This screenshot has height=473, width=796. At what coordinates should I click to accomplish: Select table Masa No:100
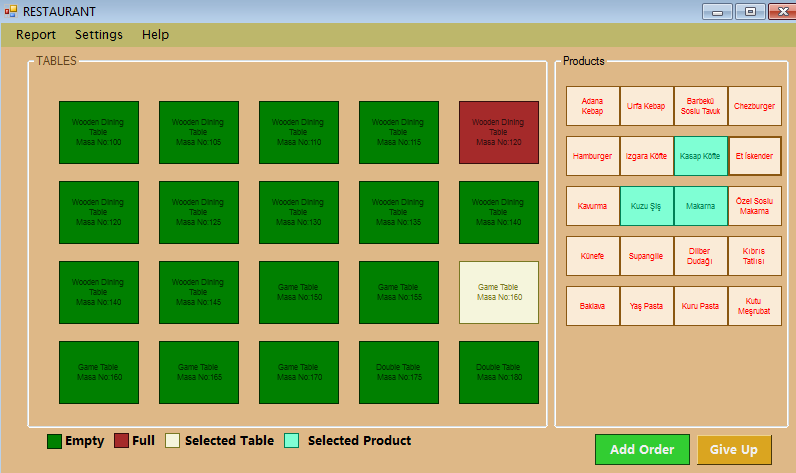[x=99, y=132]
